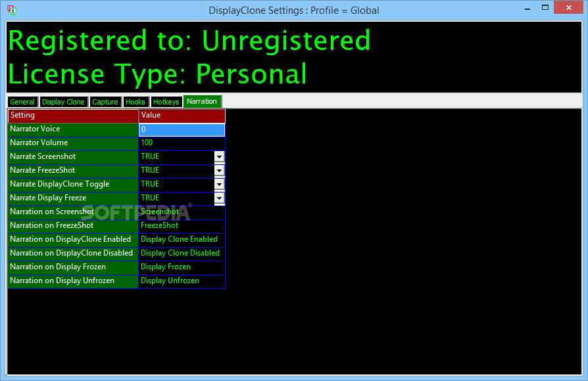This screenshot has height=381, width=588.
Task: Select the Narrate DisplayClone Toggle label
Action: (73, 185)
